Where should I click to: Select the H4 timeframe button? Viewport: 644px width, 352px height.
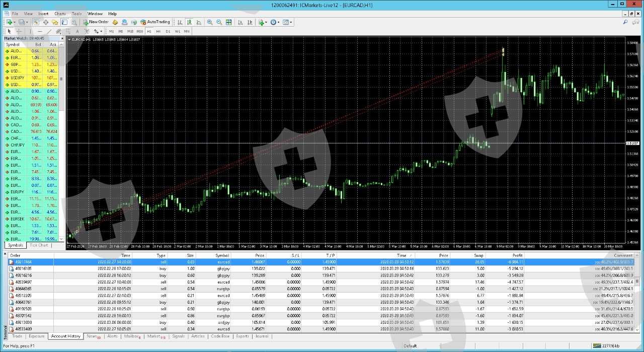click(158, 31)
